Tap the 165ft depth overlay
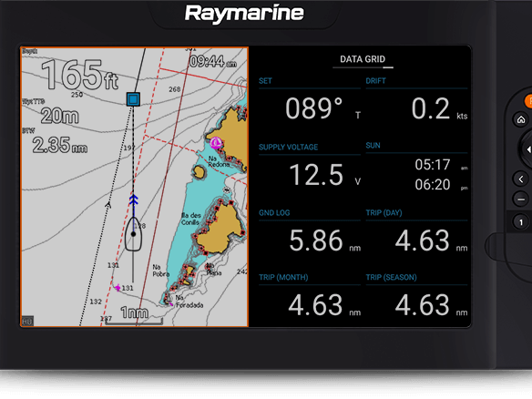Screen dimensions: 532x399 click(x=80, y=75)
